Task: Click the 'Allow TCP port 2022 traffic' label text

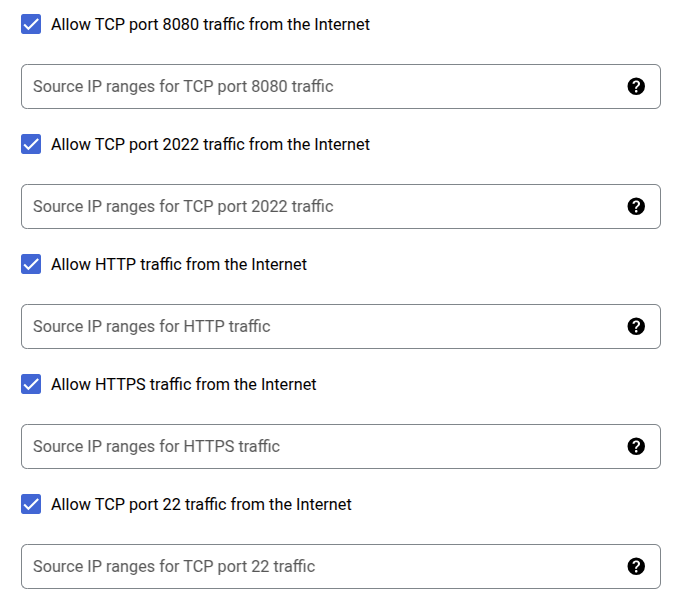Action: (x=210, y=144)
